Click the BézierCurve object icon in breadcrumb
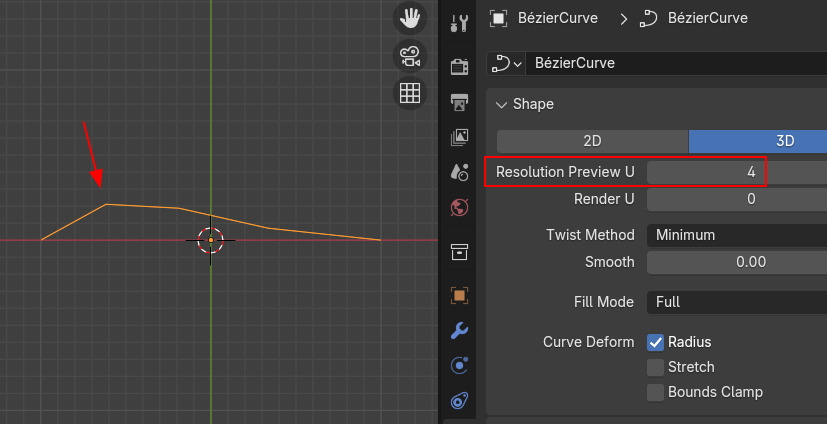This screenshot has width=827, height=424. (x=498, y=18)
